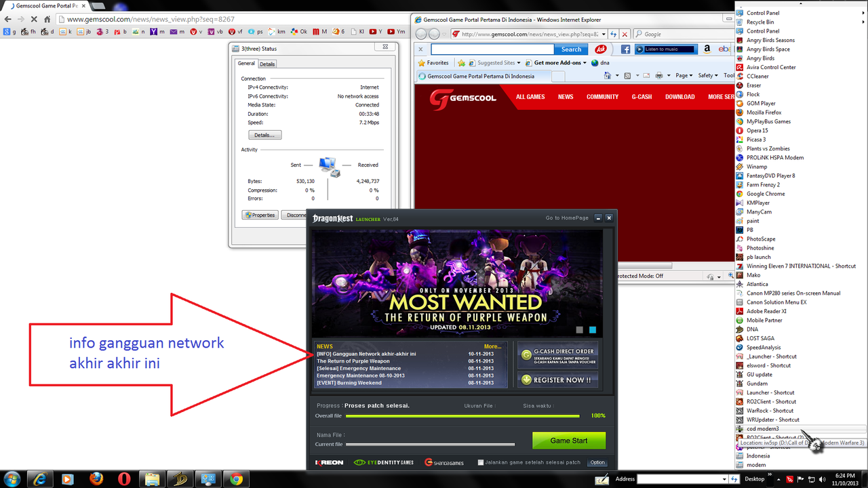Viewport: 868px width, 488px height.
Task: Expand the address bar history dropdown arrow
Action: [605, 34]
